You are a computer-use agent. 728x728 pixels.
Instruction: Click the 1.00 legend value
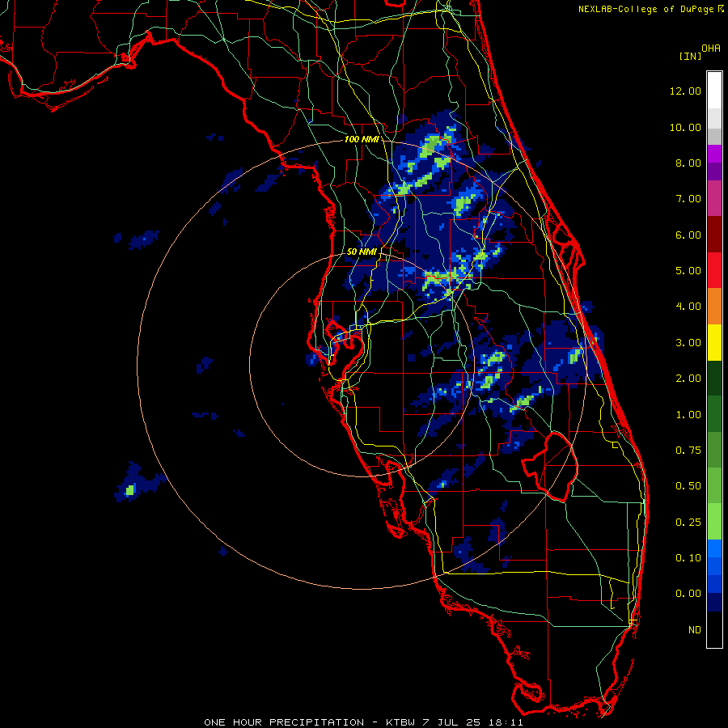tap(688, 415)
